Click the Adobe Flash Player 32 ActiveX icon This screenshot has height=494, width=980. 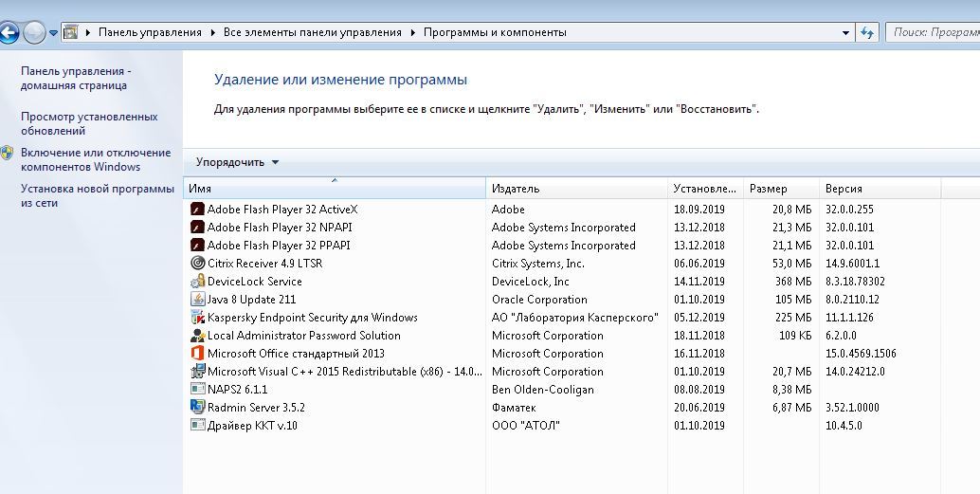click(197, 210)
